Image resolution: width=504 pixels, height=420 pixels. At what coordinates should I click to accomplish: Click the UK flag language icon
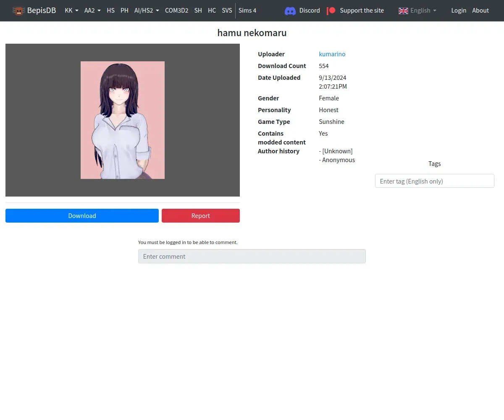[403, 10]
